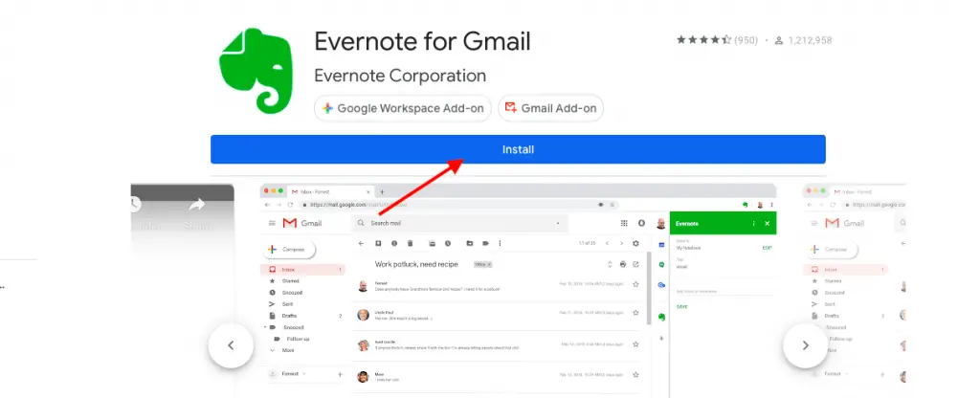The width and height of the screenshot is (980, 398).
Task: Click reload icon in center preview browser
Action: (x=290, y=205)
